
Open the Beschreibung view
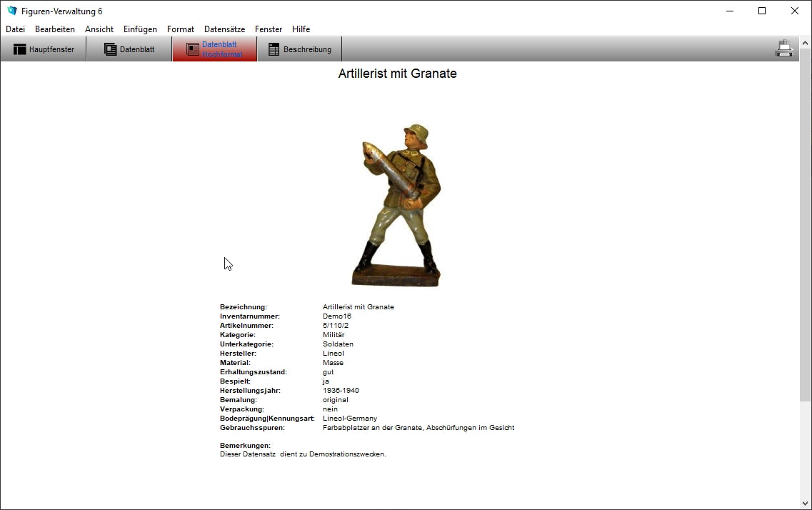click(x=299, y=49)
